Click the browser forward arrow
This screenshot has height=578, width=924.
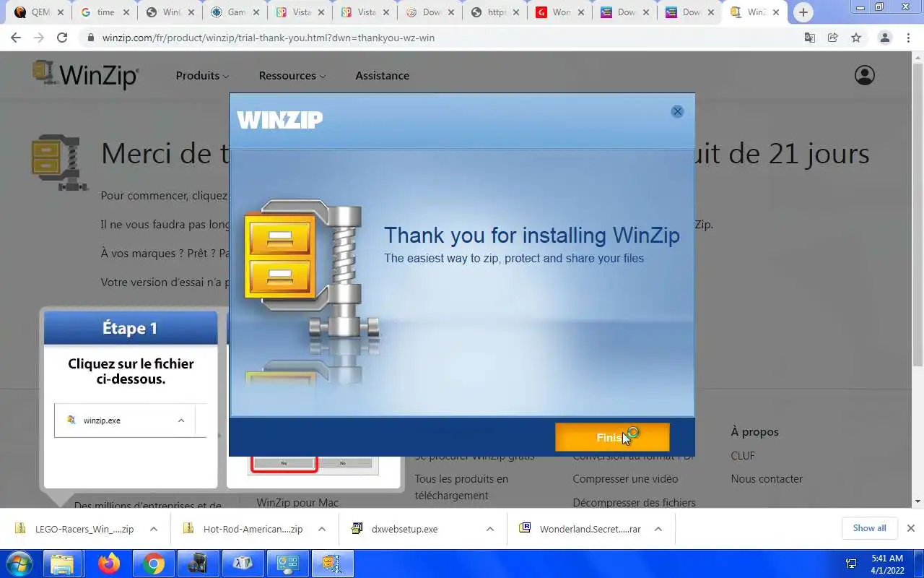click(x=39, y=38)
